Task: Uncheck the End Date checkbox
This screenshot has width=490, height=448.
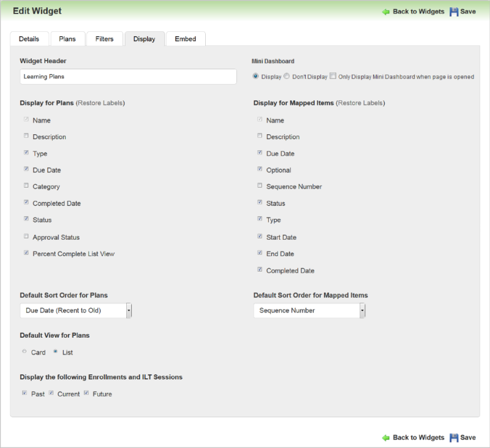Action: point(260,252)
